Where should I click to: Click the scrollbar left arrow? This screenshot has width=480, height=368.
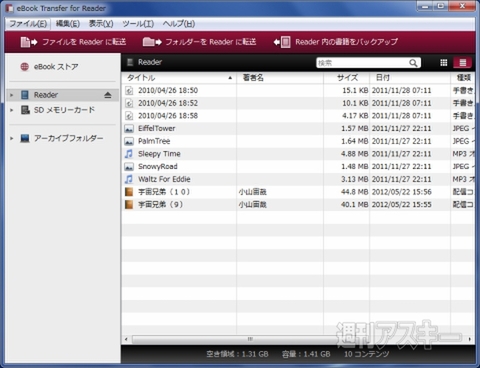(126, 339)
